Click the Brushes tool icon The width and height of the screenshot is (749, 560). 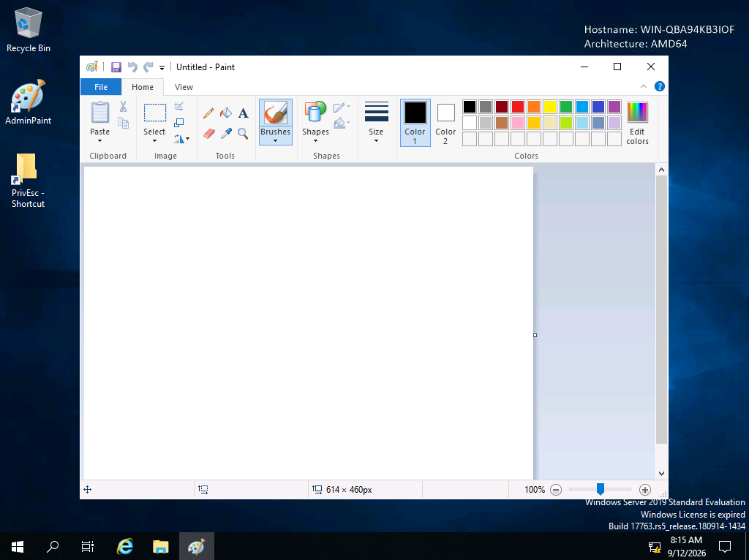(276, 113)
